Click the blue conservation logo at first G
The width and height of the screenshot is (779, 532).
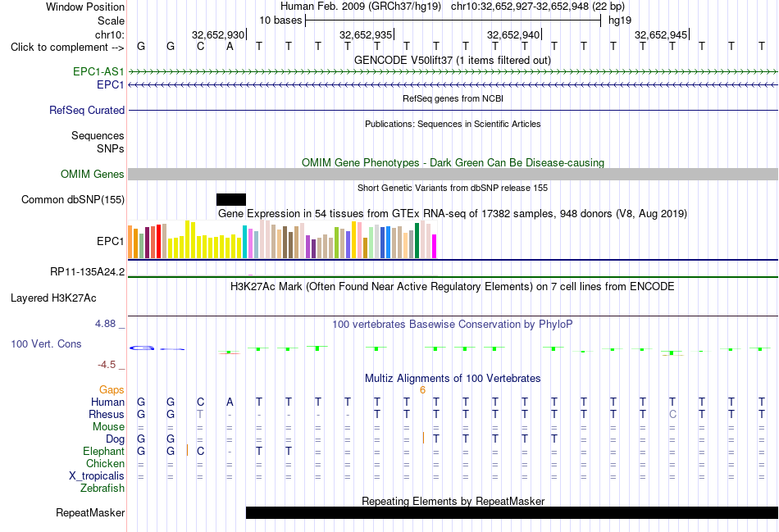142,348
